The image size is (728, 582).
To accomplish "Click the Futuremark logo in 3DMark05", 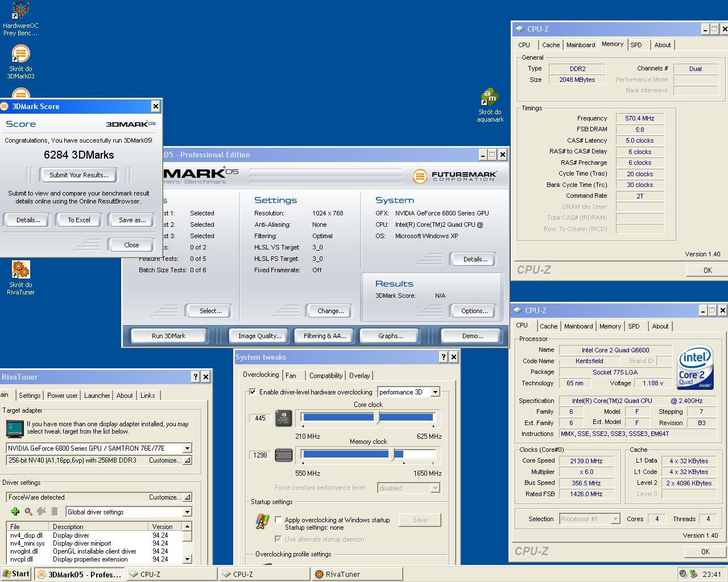I will coord(455,176).
